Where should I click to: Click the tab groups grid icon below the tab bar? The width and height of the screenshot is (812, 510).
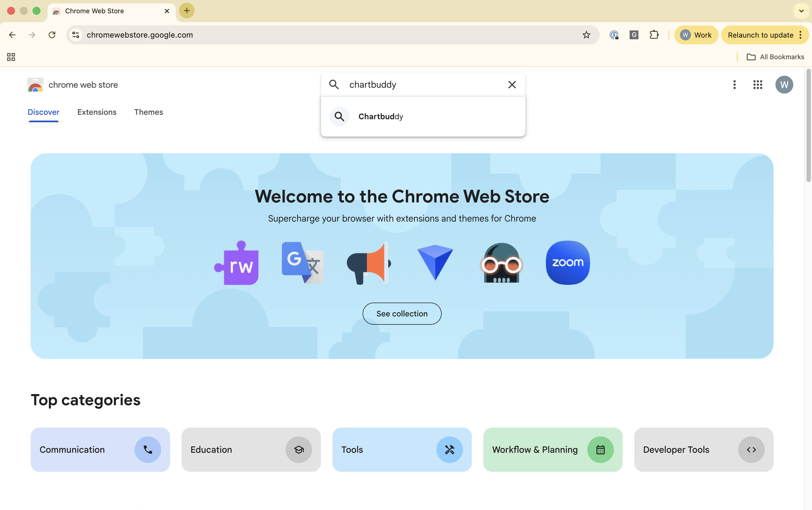[x=11, y=57]
